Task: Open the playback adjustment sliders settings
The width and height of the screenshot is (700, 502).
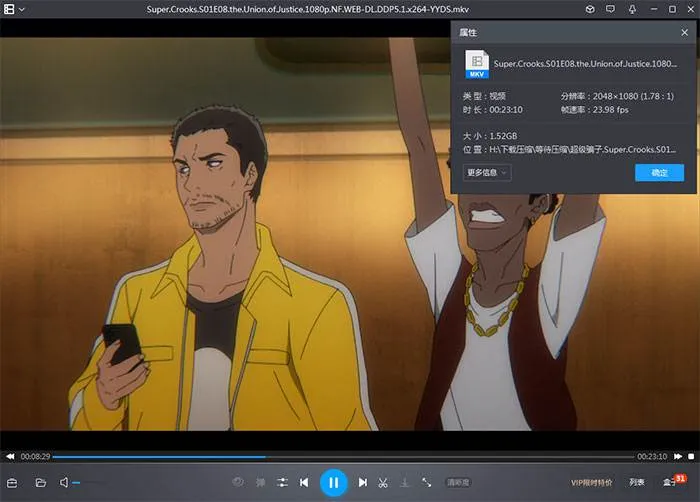Action: tap(282, 482)
